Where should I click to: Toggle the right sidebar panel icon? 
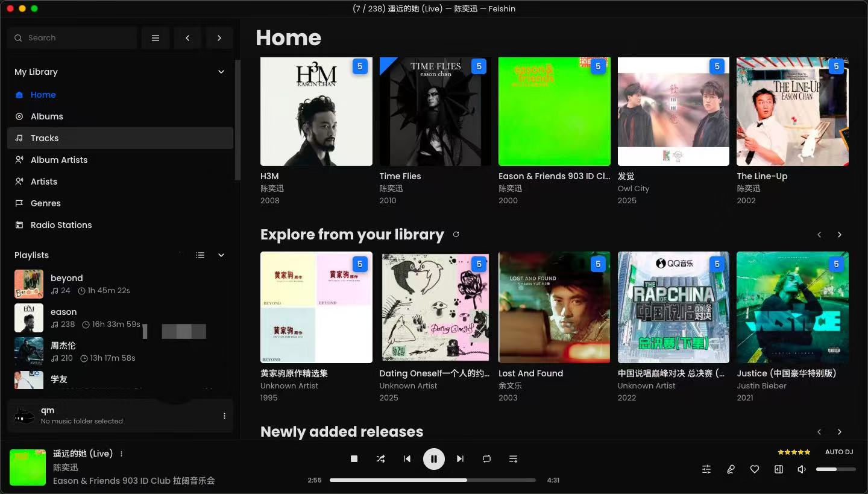pyautogui.click(x=779, y=469)
